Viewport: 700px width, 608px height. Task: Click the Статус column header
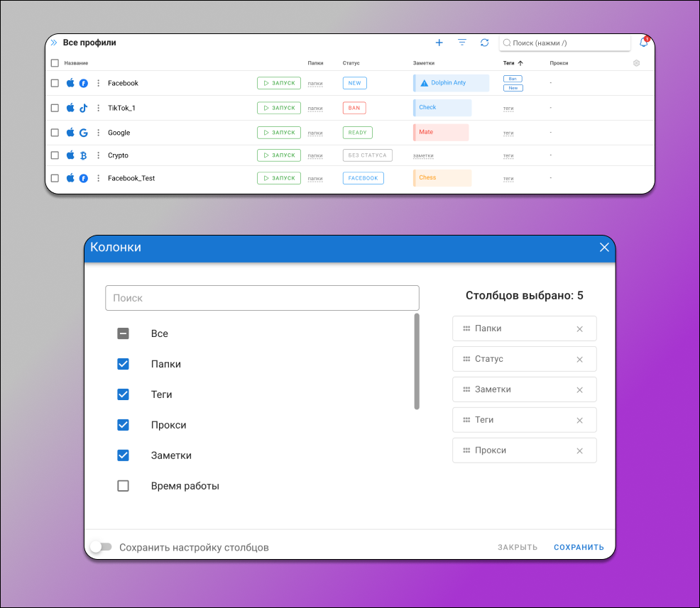click(x=351, y=63)
